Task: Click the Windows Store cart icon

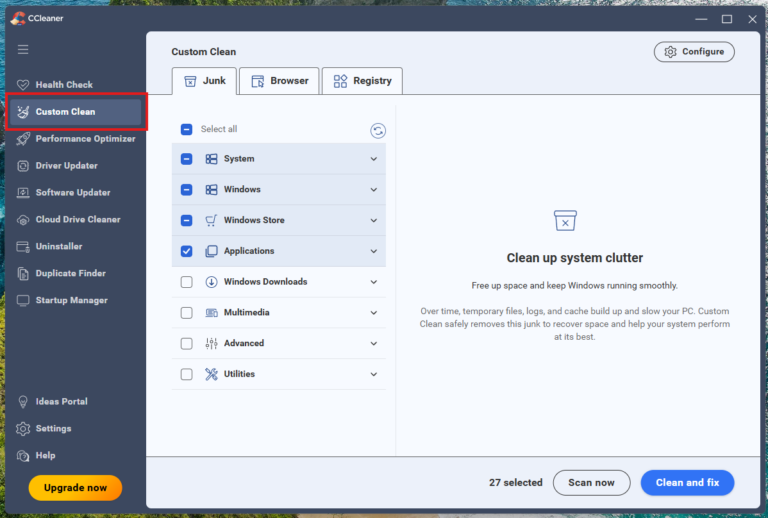Action: click(x=211, y=220)
